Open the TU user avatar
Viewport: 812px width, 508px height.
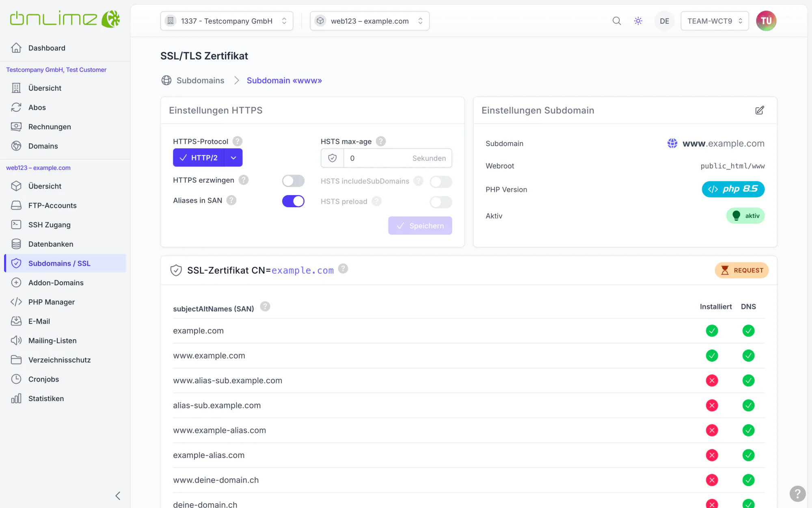(x=766, y=21)
